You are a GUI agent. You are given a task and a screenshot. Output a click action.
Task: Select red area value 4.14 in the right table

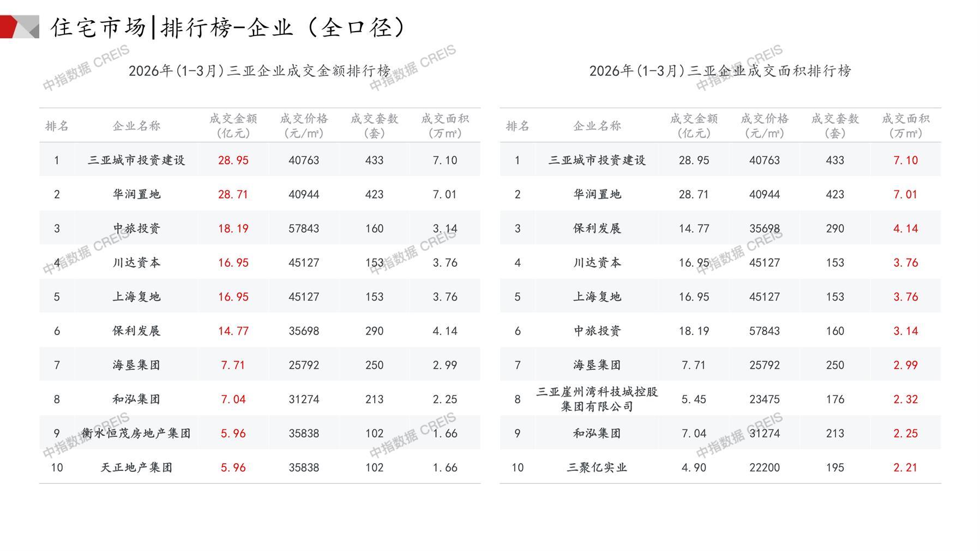[x=905, y=229]
